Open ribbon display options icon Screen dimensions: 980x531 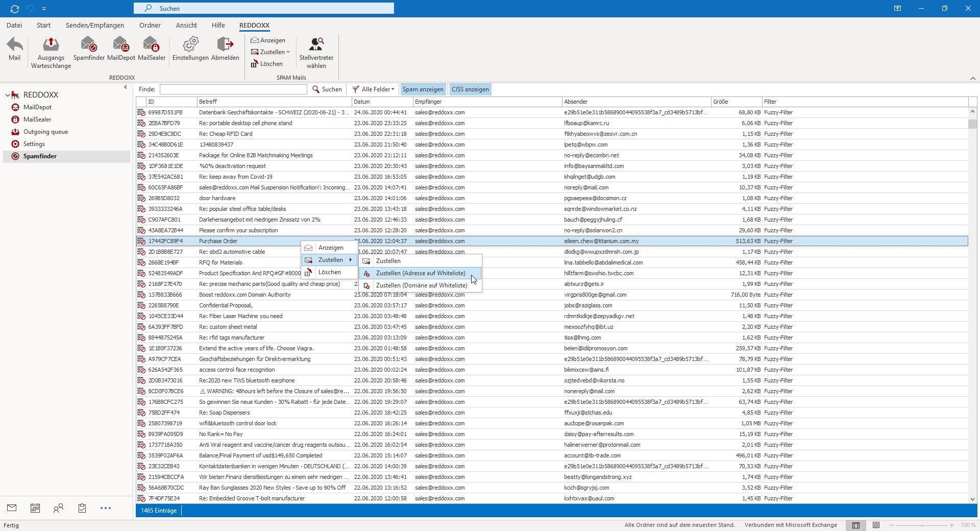(897, 9)
